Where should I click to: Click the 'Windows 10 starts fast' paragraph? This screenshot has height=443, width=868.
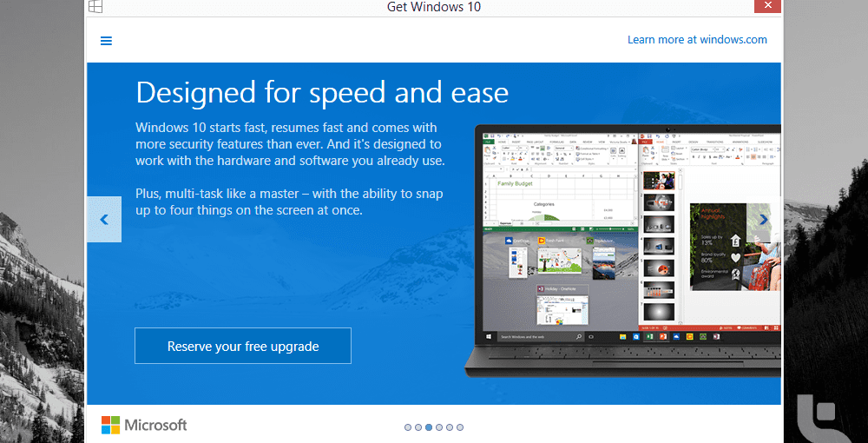(x=290, y=144)
